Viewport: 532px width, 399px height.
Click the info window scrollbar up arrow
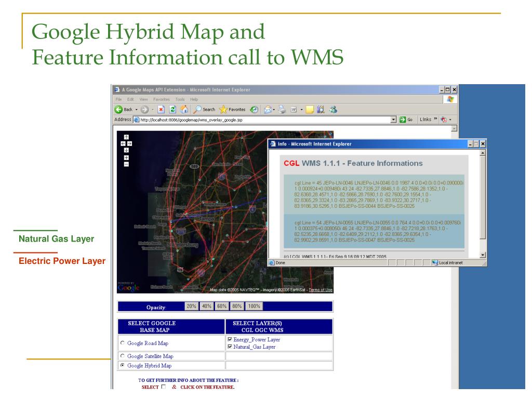[483, 153]
